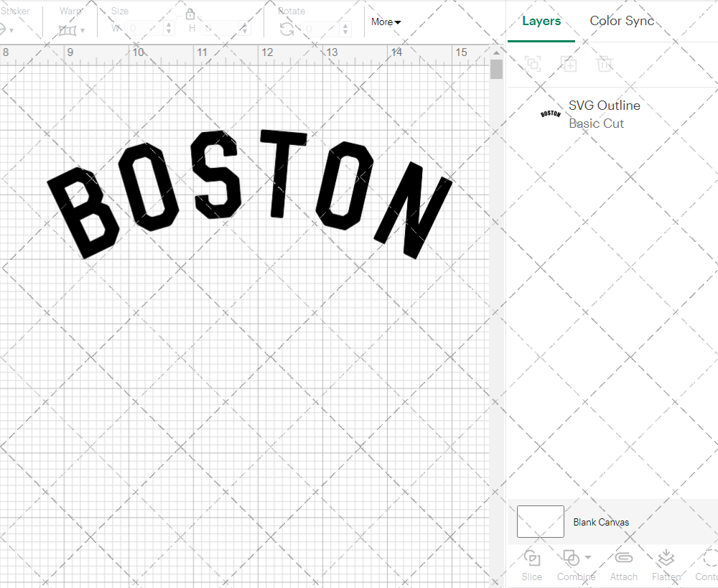Click the Warp icon
The image size is (718, 588).
click(68, 30)
